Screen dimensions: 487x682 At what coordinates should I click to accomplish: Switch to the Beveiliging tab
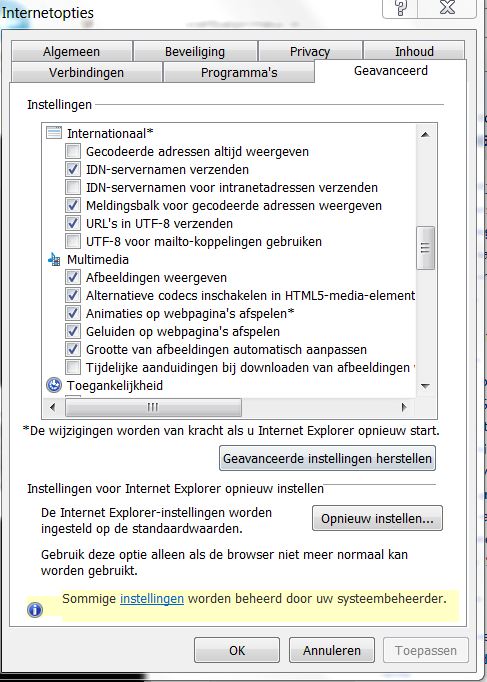pyautogui.click(x=195, y=51)
